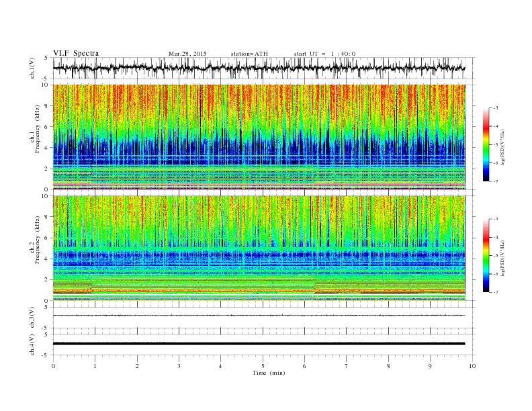Click the ch.1 spectrogram PSD color bar
The image size is (532, 411).
486,144
